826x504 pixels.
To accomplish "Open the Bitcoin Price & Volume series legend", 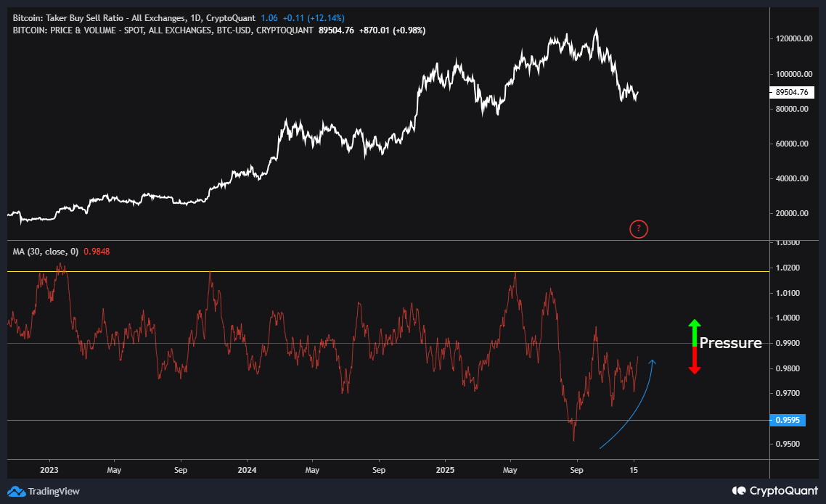I will coord(163,30).
